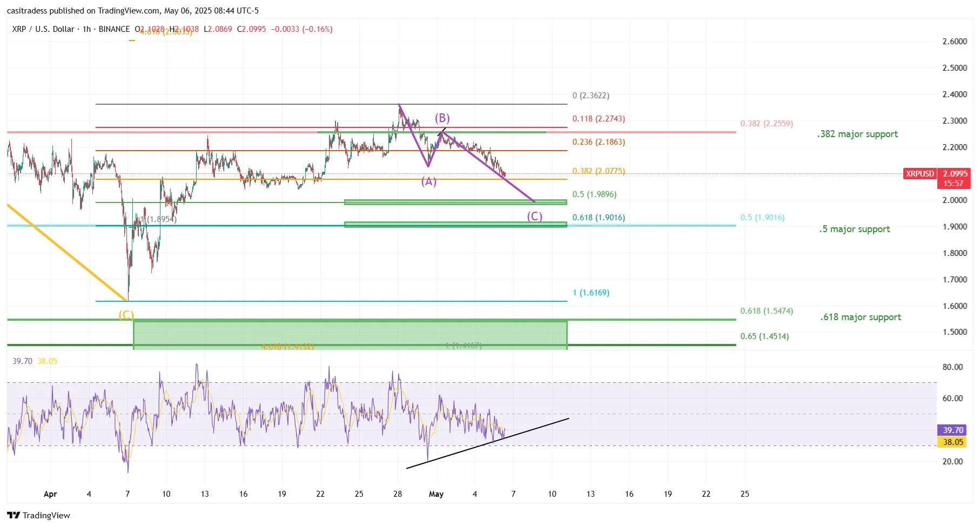Open the XRP / U.S. Dollar symbol selector
Viewport: 980px width, 527px height.
coord(42,29)
